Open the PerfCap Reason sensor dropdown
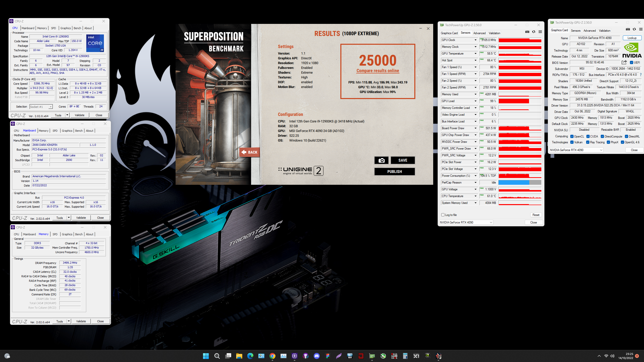 475,183
